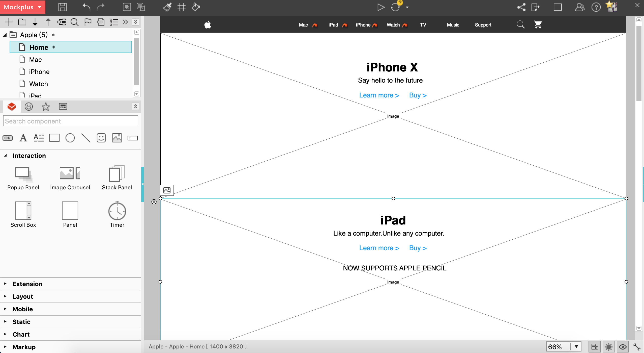Click the Play preview button
Viewport: 644px width, 353px height.
(380, 7)
